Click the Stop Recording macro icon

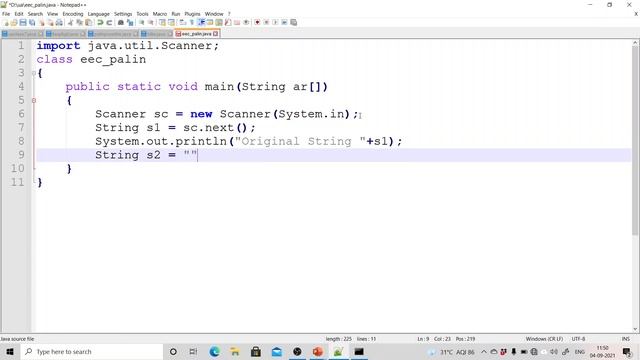267,22
